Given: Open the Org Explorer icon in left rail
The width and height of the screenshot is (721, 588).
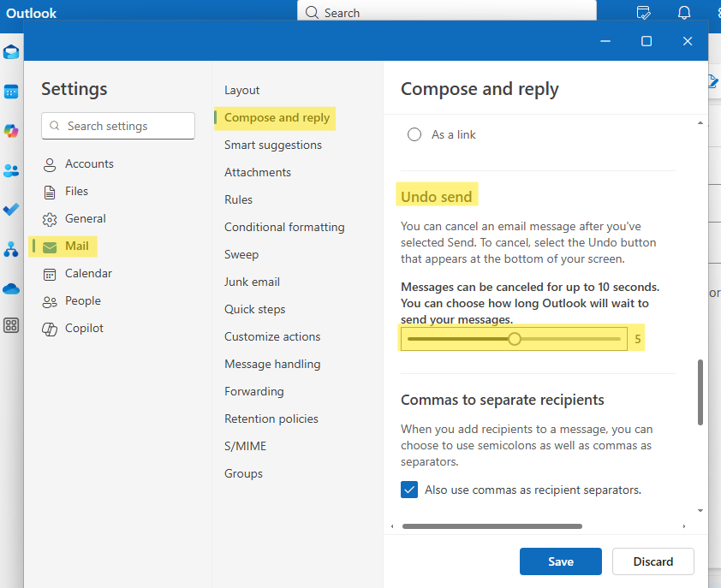Looking at the screenshot, I should (11, 249).
